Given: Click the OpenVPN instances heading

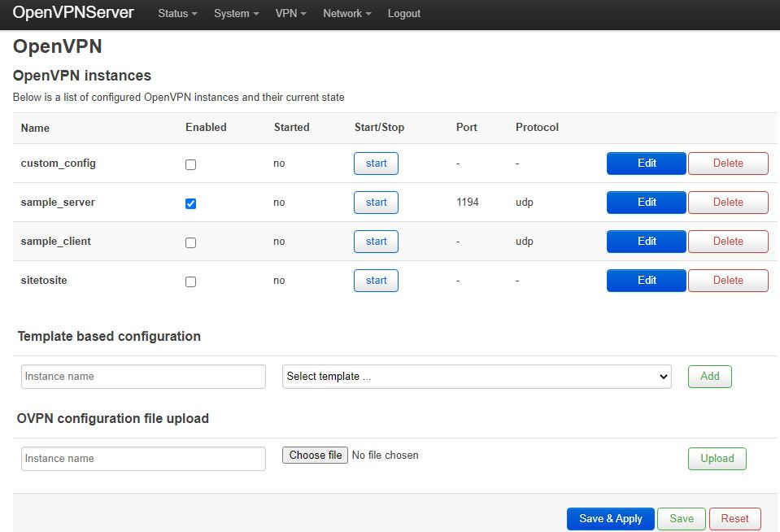Looking at the screenshot, I should [82, 76].
